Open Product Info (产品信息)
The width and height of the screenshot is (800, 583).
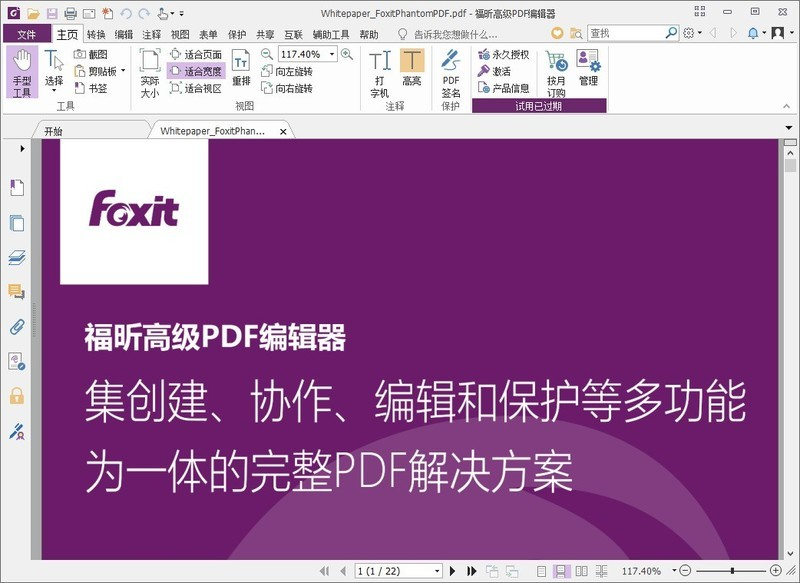click(504, 88)
